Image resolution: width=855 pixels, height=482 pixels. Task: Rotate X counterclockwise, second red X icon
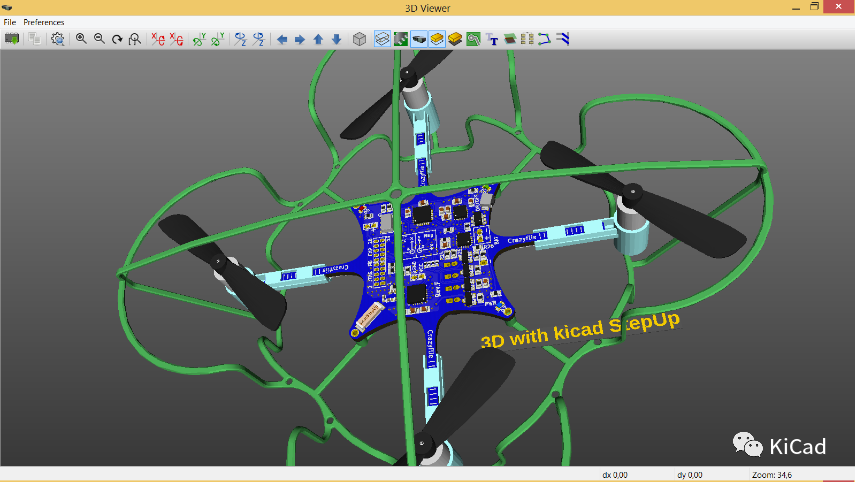[x=176, y=39]
